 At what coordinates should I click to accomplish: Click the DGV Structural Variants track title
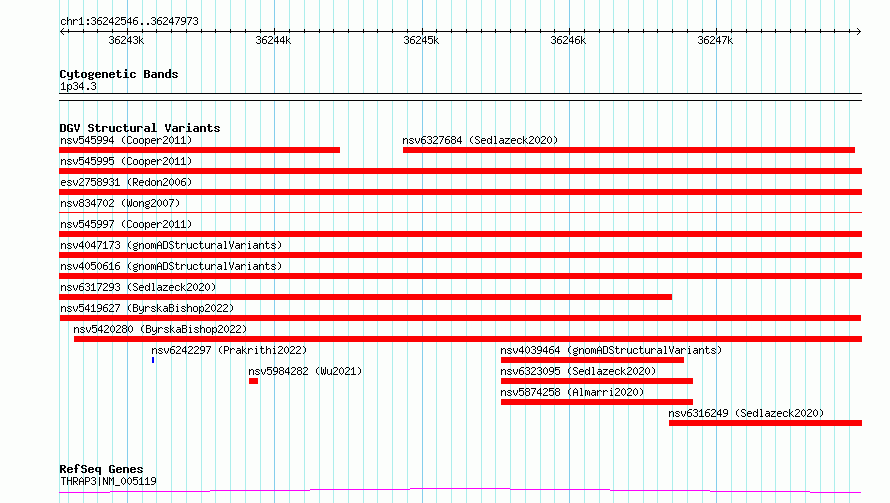(x=140, y=128)
